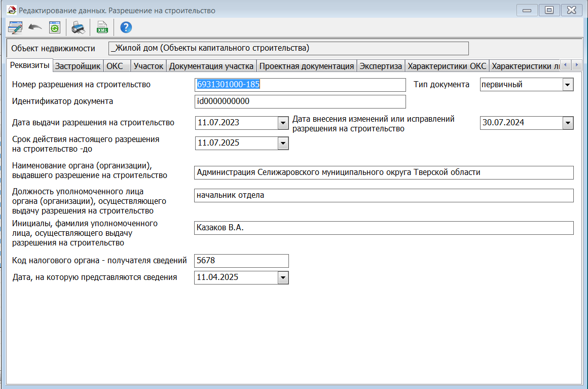Export data to XML file
Viewport: 588px width, 389px height.
pos(102,27)
